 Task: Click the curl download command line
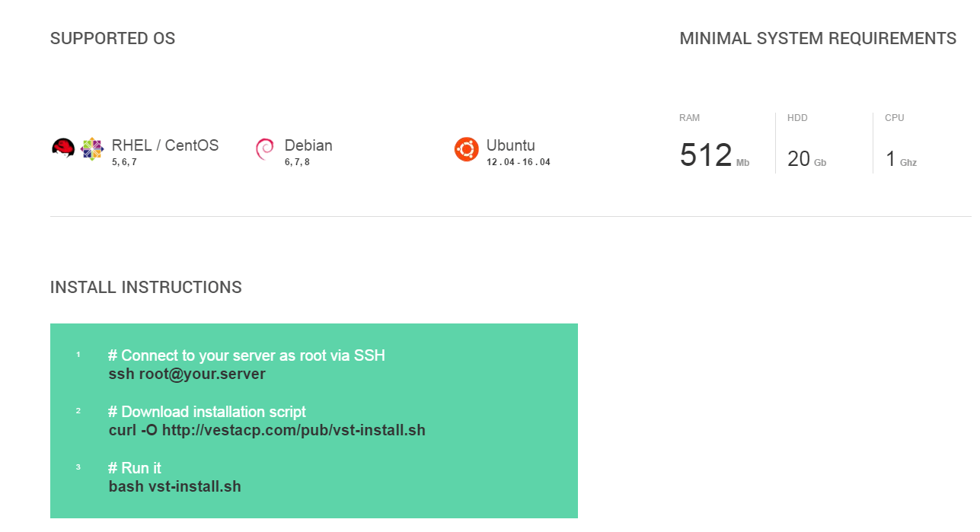[x=267, y=430]
